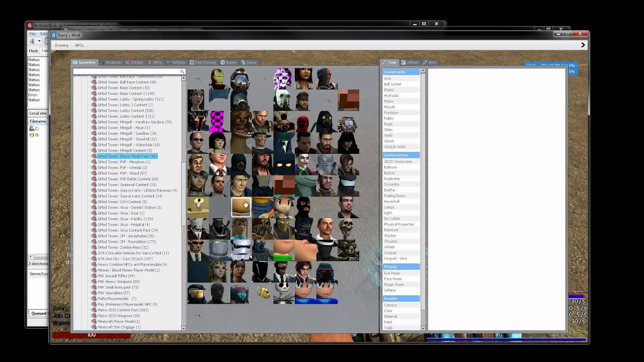Switch to the Post Process tab
644x362 pixels.
pyautogui.click(x=203, y=62)
